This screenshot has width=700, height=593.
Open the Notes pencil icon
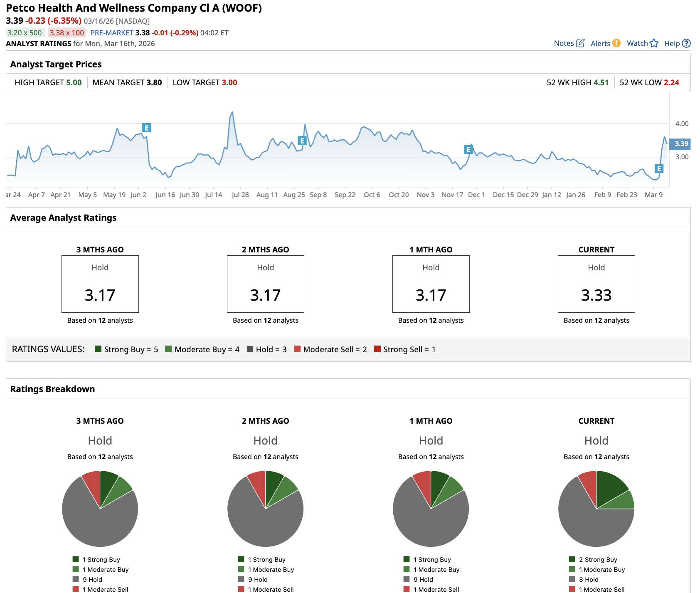580,43
